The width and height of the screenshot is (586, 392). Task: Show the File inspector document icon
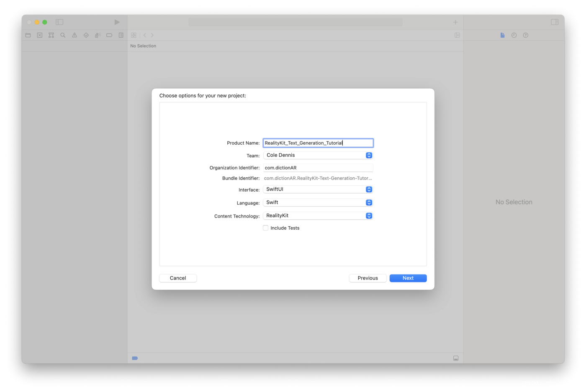[502, 35]
